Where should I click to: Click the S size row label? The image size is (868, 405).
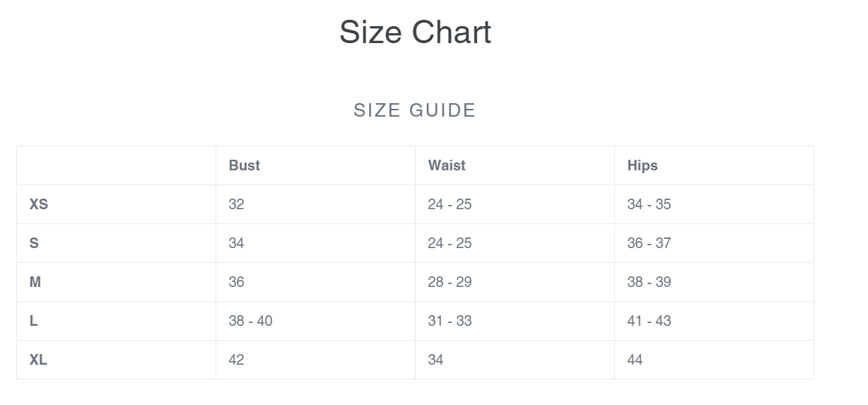[x=34, y=243]
